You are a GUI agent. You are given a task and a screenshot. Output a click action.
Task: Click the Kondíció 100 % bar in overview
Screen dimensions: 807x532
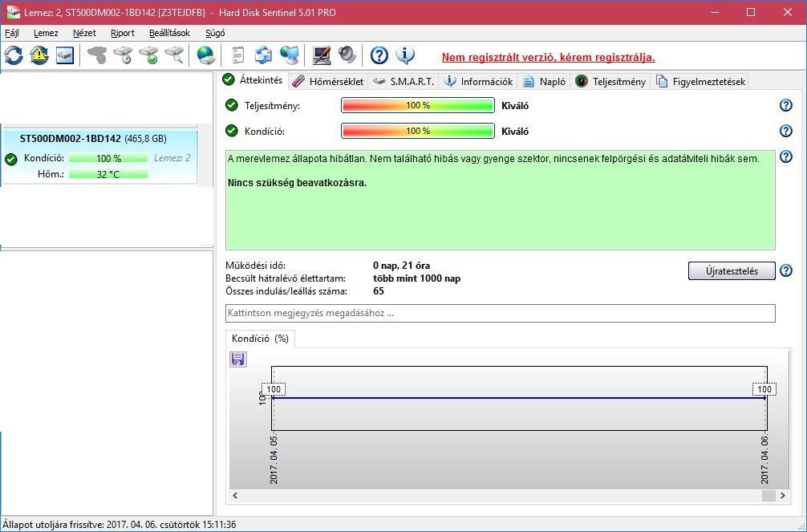pos(417,131)
